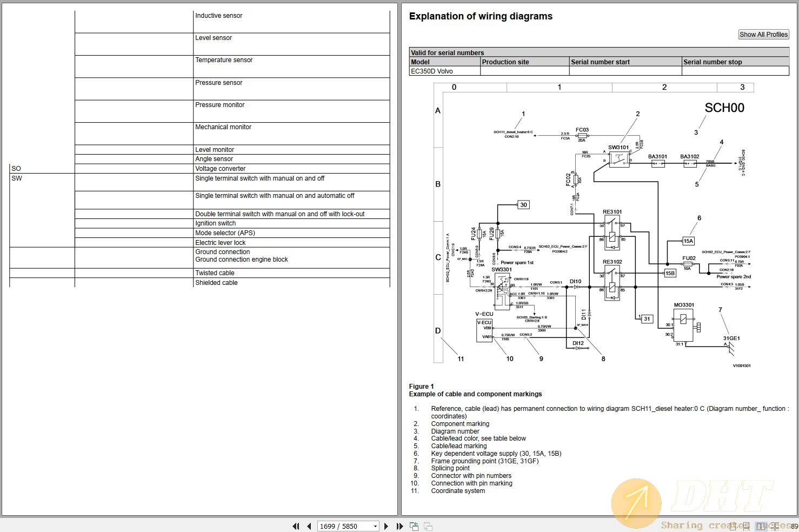This screenshot has height=532, width=799.
Task: Click the 'Electric lever lock' row
Action: 291,243
